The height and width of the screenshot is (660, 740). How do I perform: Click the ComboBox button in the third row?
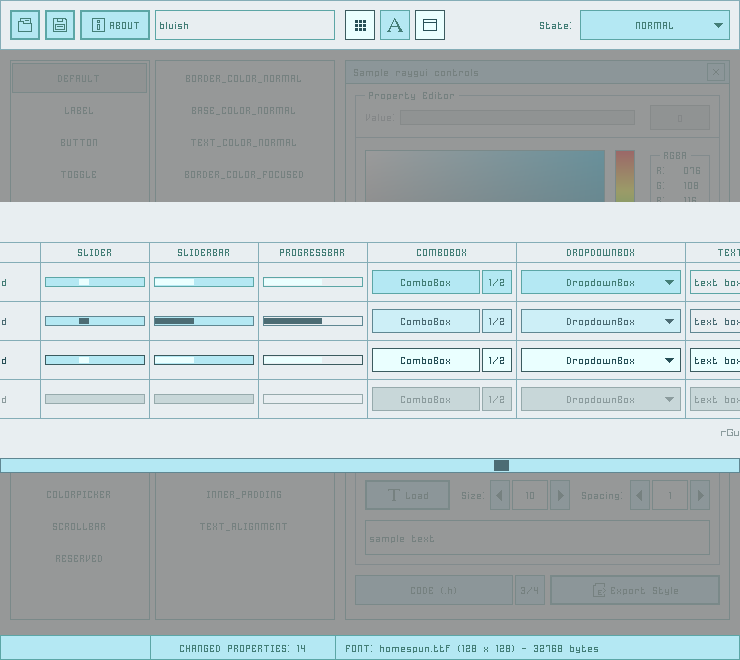tap(426, 360)
